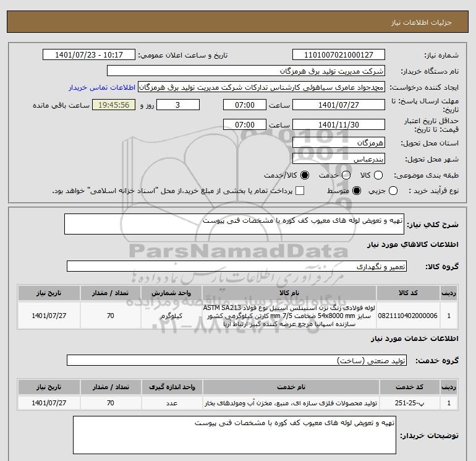Choose the متوسط purchase process option

[x=357, y=191]
